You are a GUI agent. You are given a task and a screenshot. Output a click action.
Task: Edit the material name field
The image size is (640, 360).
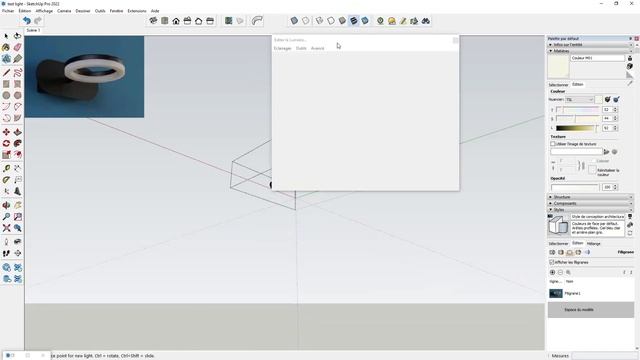598,58
